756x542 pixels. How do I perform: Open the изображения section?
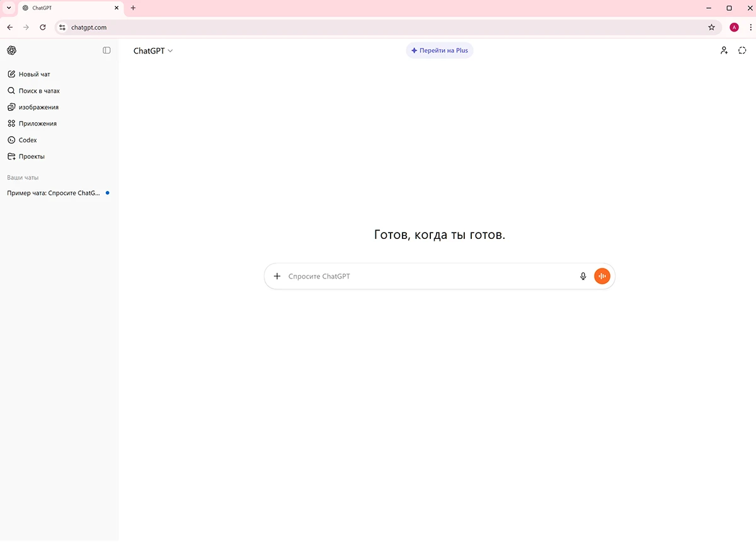click(x=38, y=107)
